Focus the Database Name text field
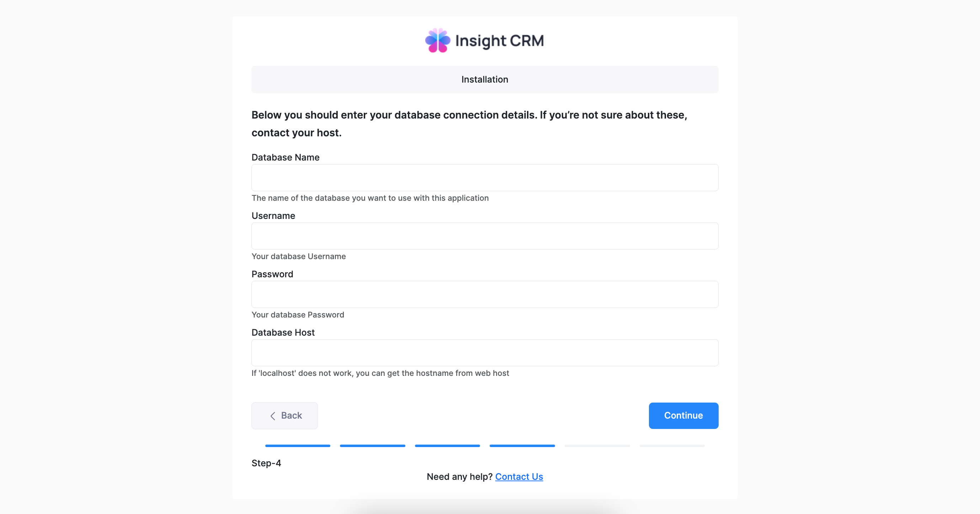 [485, 178]
